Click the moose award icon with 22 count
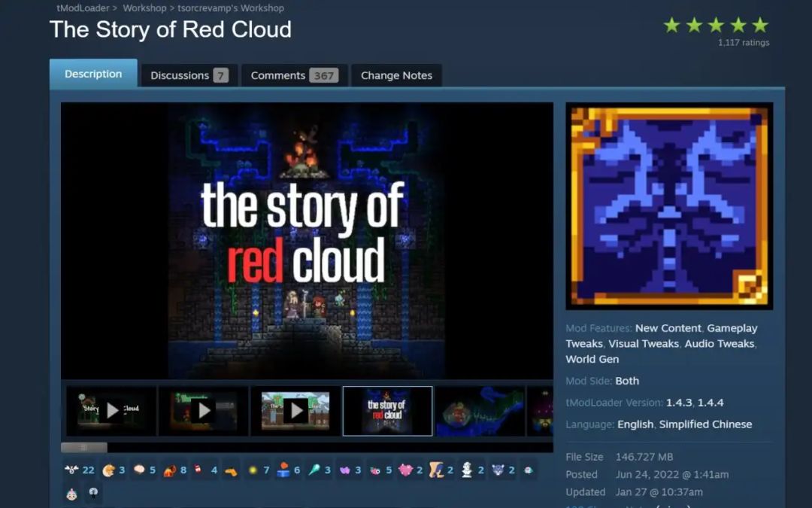 (72, 470)
